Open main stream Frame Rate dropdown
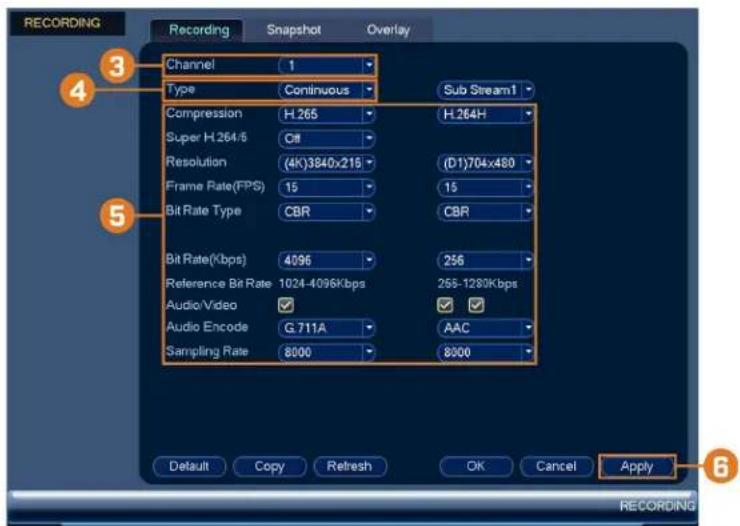Image resolution: width=740 pixels, height=526 pixels. 327,187
